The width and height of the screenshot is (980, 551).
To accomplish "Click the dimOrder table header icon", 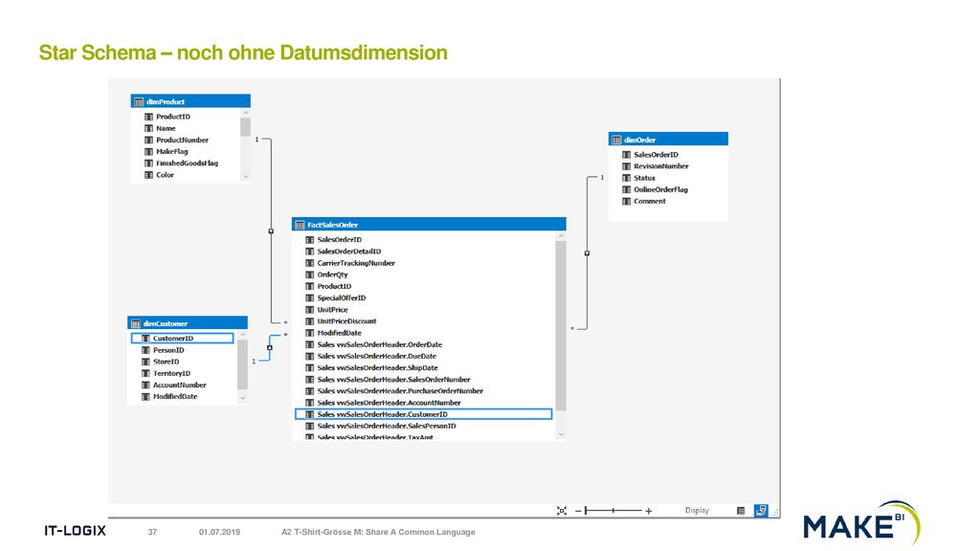I will 616,140.
